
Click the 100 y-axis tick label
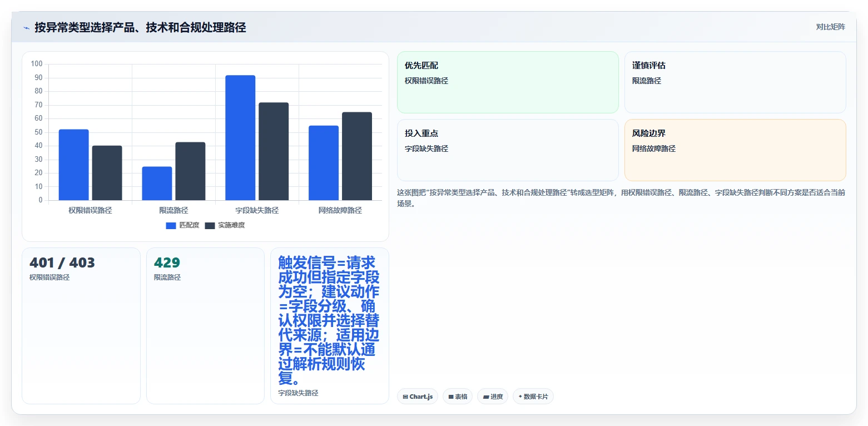pyautogui.click(x=37, y=64)
